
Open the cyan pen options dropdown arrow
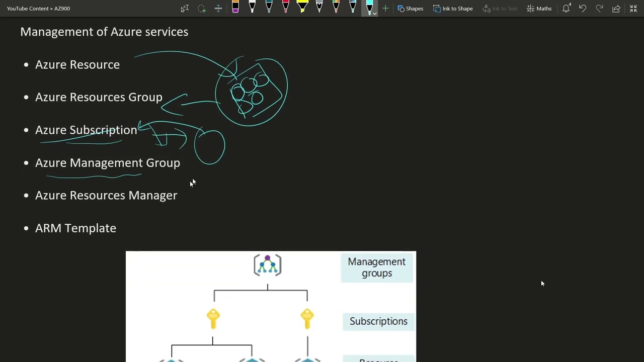(x=374, y=14)
